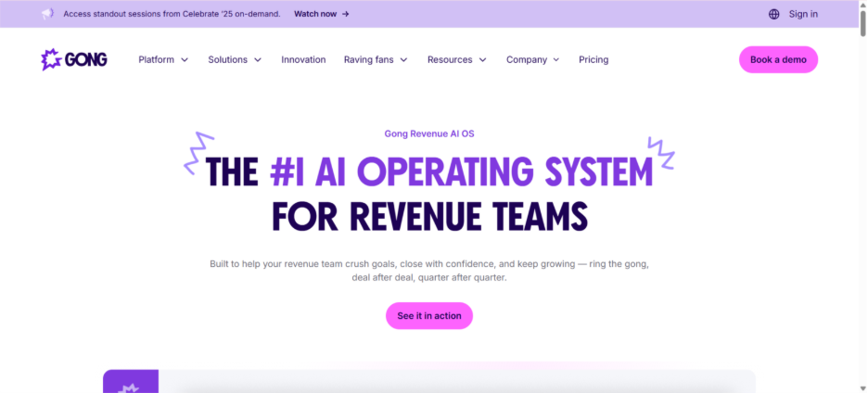
Task: Open the globe language selector
Action: click(774, 14)
